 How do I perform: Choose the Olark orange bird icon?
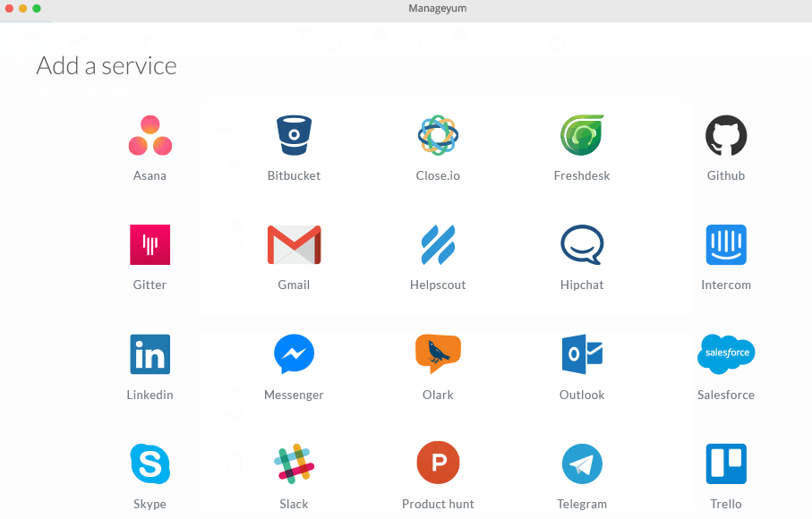[438, 354]
